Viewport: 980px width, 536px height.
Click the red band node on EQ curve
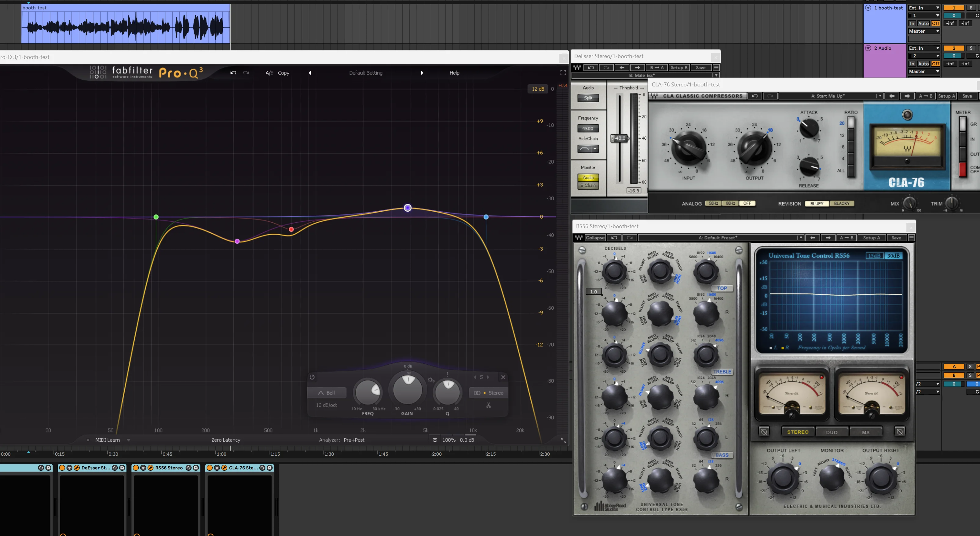(x=291, y=229)
